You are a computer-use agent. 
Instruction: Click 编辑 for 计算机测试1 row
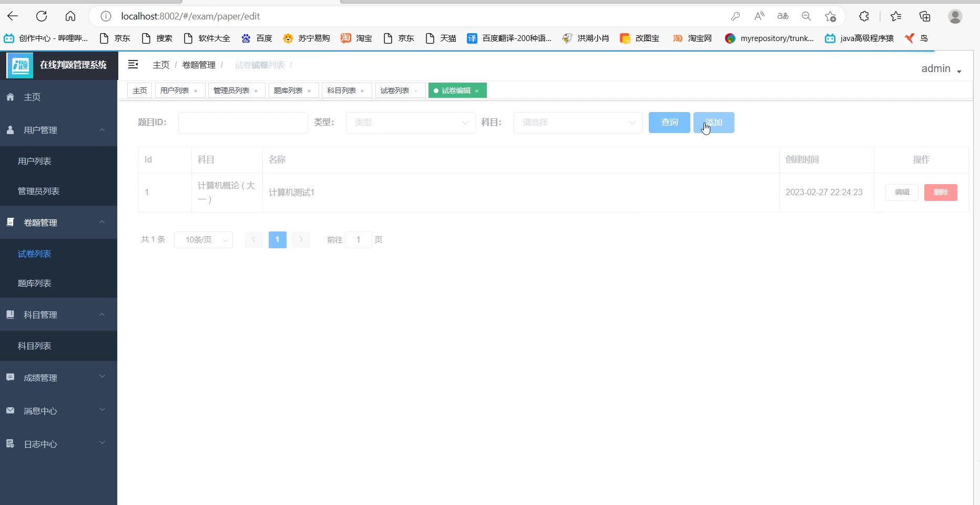click(902, 193)
